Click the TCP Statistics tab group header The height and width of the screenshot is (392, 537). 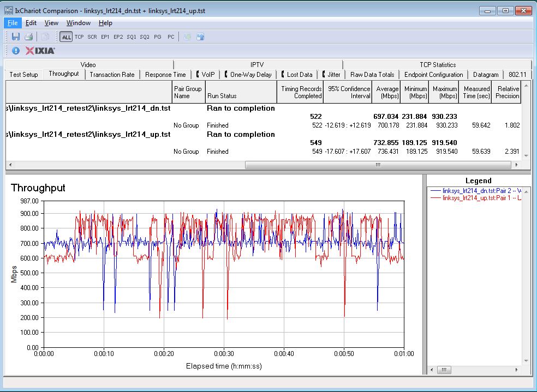click(438, 65)
